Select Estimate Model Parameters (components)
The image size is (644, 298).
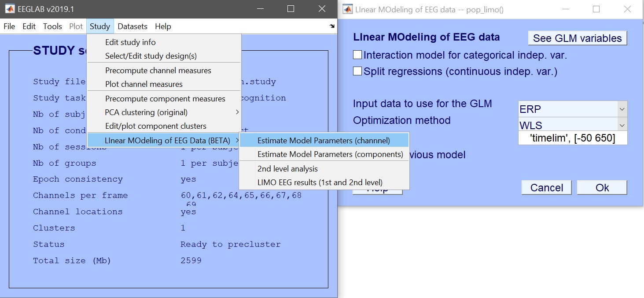[324, 154]
